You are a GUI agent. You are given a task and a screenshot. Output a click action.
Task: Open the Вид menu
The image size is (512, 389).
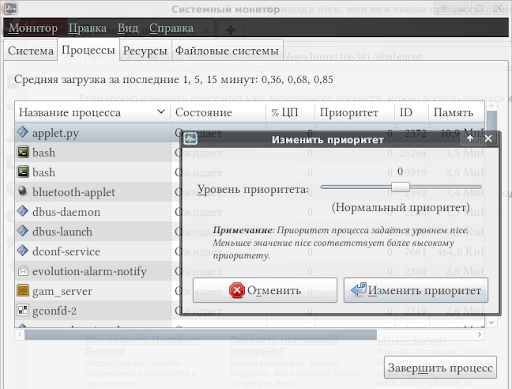point(128,28)
